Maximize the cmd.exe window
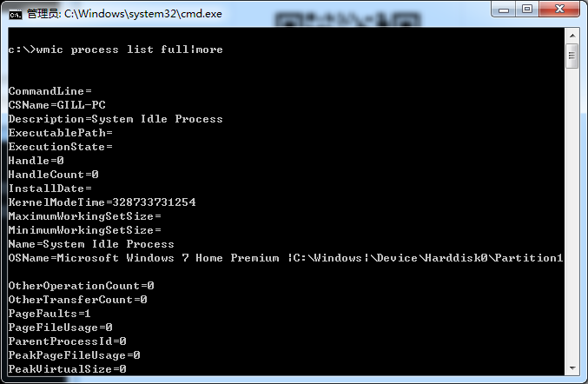The height and width of the screenshot is (384, 588). pos(527,10)
